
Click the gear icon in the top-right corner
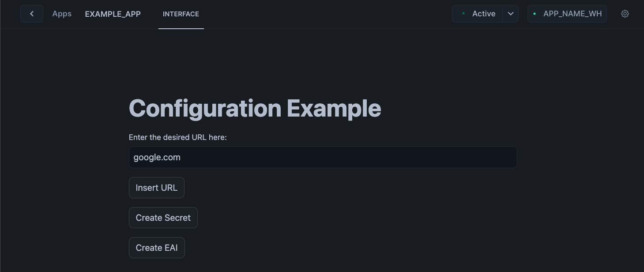(x=625, y=14)
